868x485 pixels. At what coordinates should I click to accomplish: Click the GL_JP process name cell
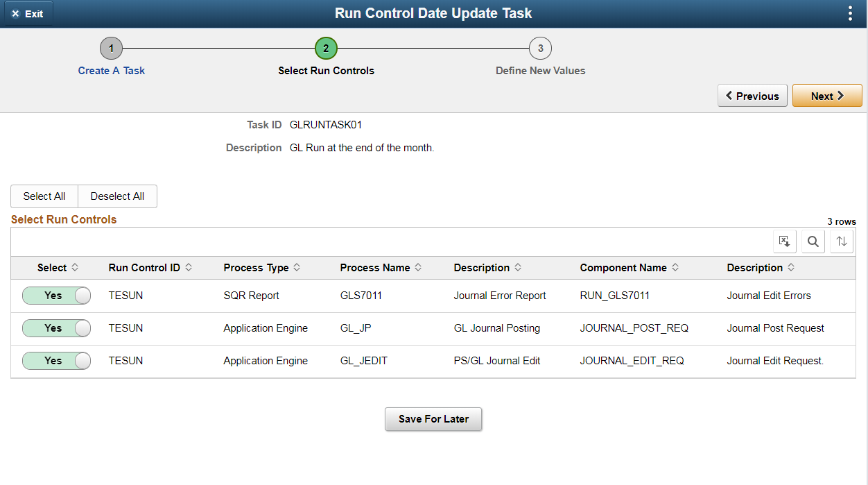click(356, 328)
